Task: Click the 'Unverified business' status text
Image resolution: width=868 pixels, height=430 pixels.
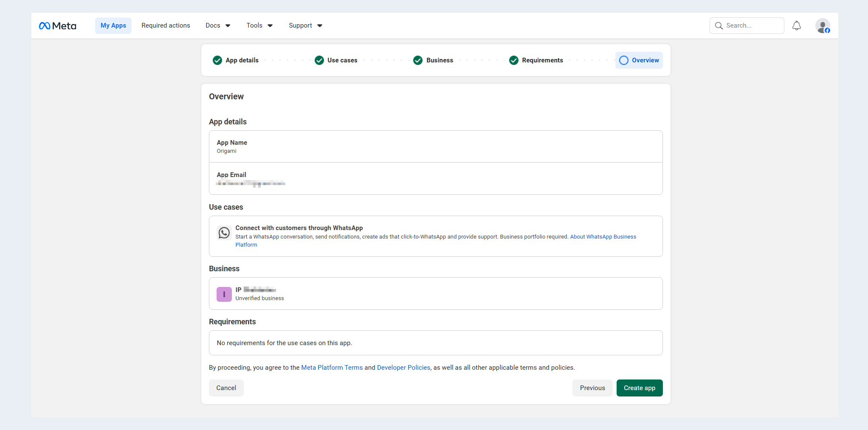Action: [x=259, y=298]
